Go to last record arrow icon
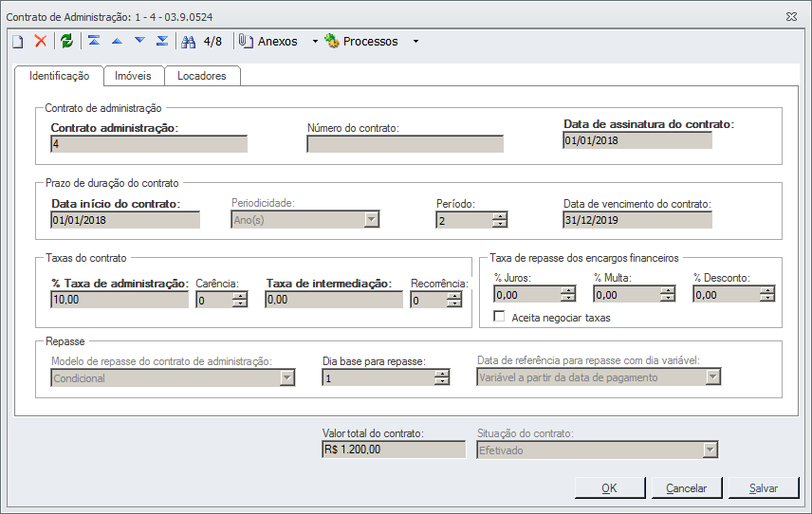This screenshot has height=514, width=812. pyautogui.click(x=162, y=41)
